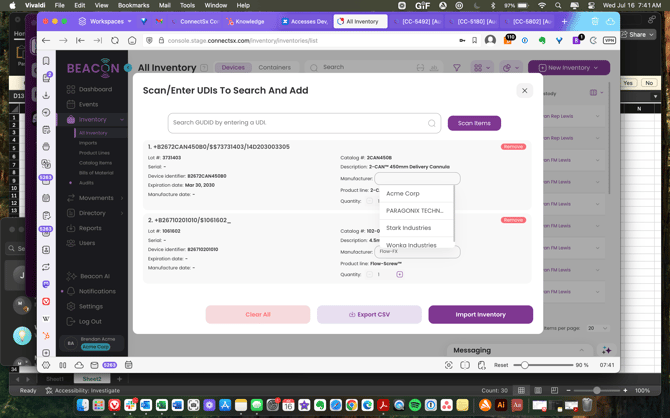Screen dimensions: 670x418
Task: Open Events in Beacon sidebar
Action: 88,104
